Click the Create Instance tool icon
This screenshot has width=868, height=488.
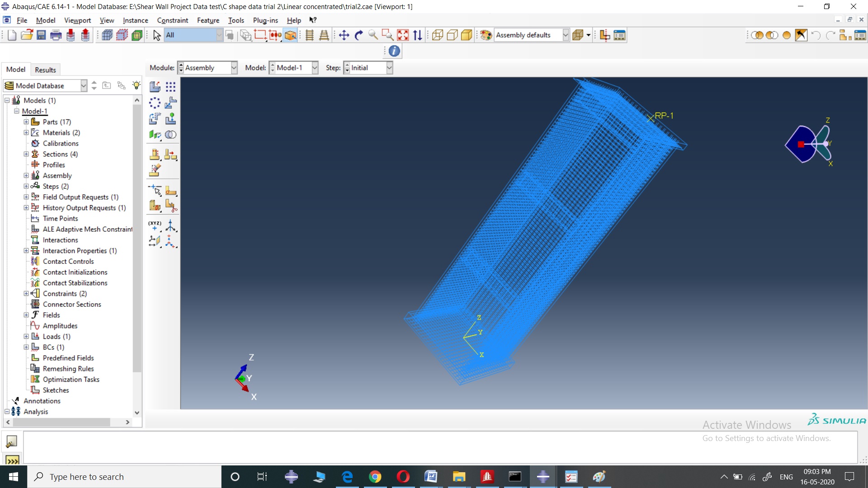(x=155, y=86)
